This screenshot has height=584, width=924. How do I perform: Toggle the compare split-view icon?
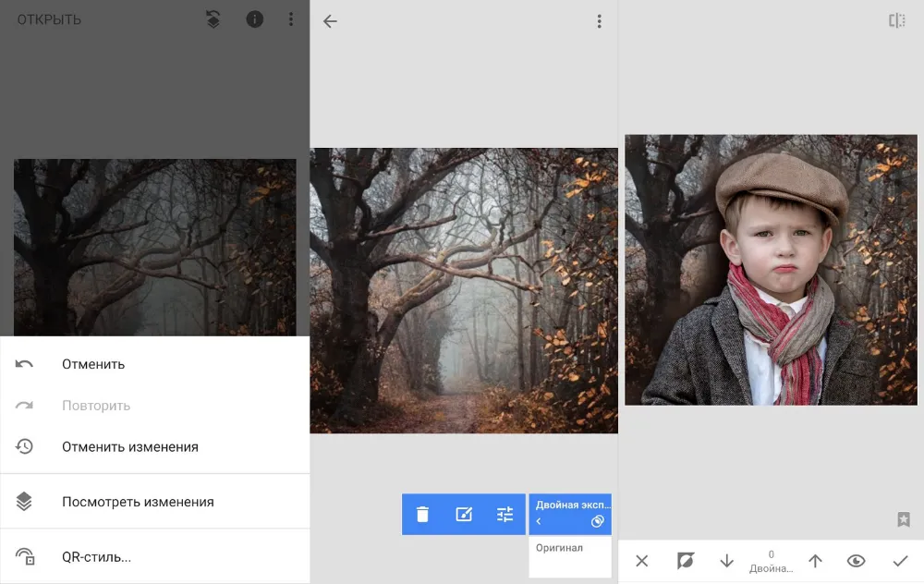tap(896, 20)
